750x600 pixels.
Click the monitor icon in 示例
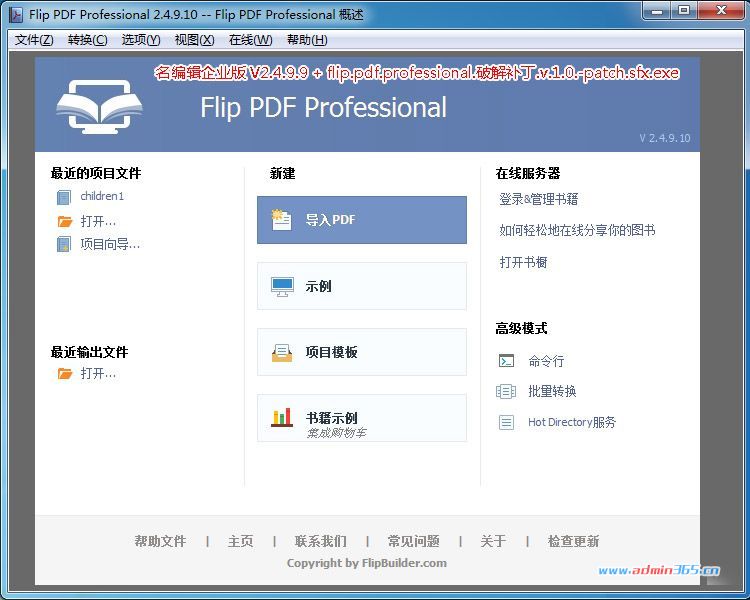(282, 287)
